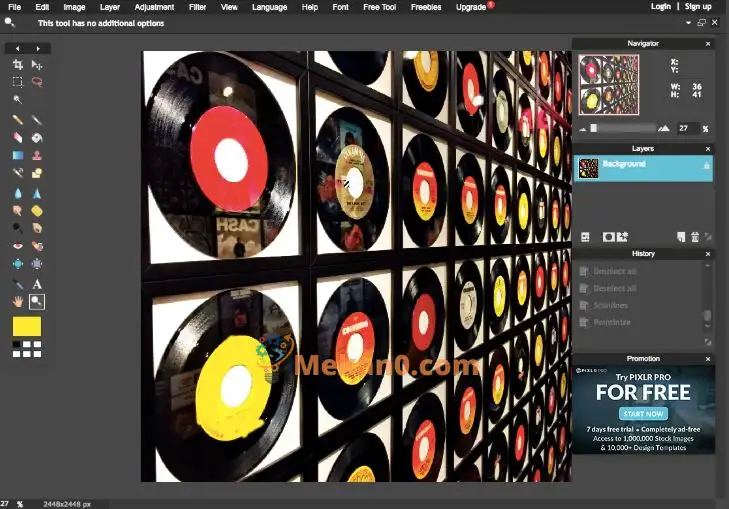Select the Color Picker eyedropper tool
The image size is (729, 509).
pos(18,284)
